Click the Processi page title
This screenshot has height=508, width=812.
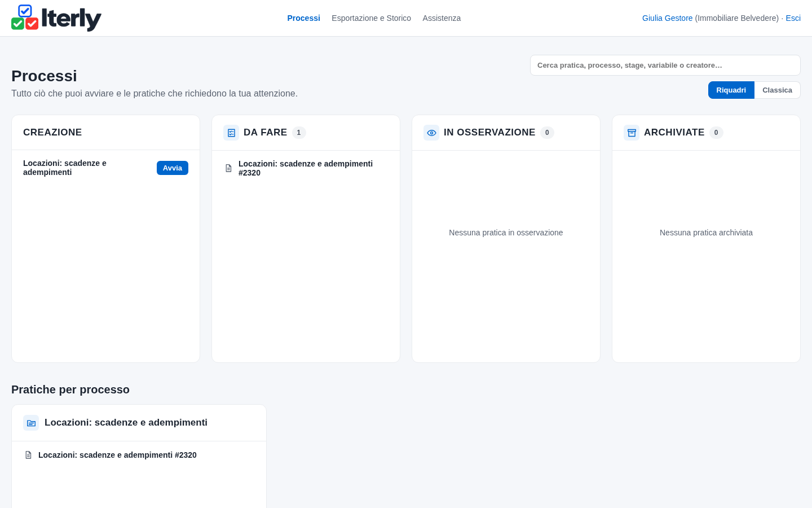coord(44,76)
